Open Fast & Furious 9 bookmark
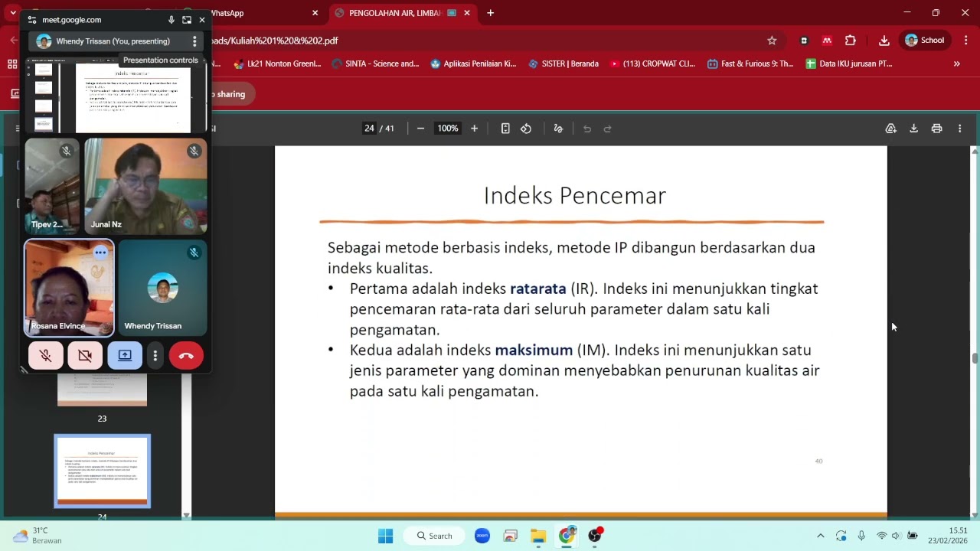The image size is (980, 551). (x=750, y=64)
